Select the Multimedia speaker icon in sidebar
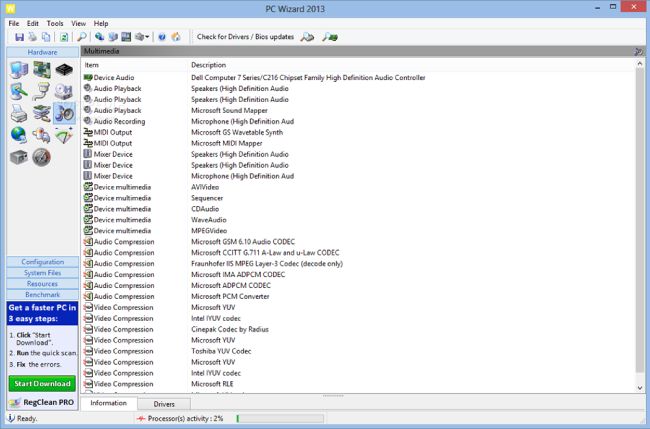The image size is (650, 429). [64, 113]
